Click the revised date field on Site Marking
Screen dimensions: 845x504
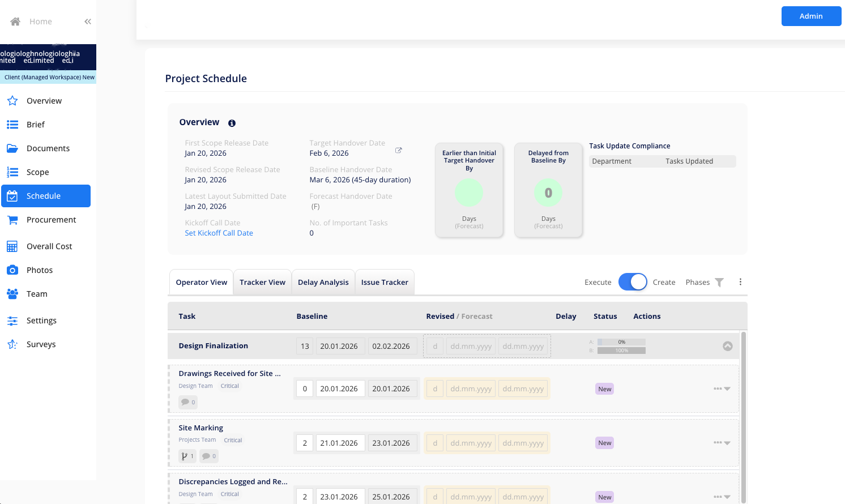[471, 442]
